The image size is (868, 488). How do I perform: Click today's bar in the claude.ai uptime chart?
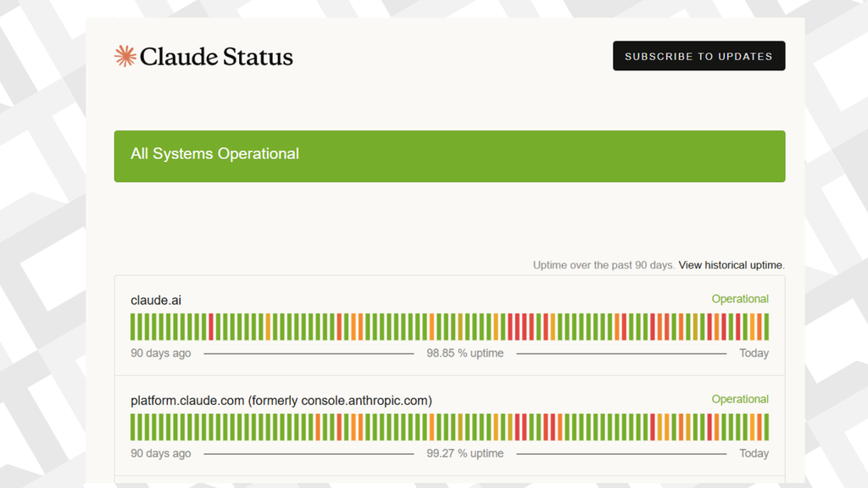(x=766, y=327)
